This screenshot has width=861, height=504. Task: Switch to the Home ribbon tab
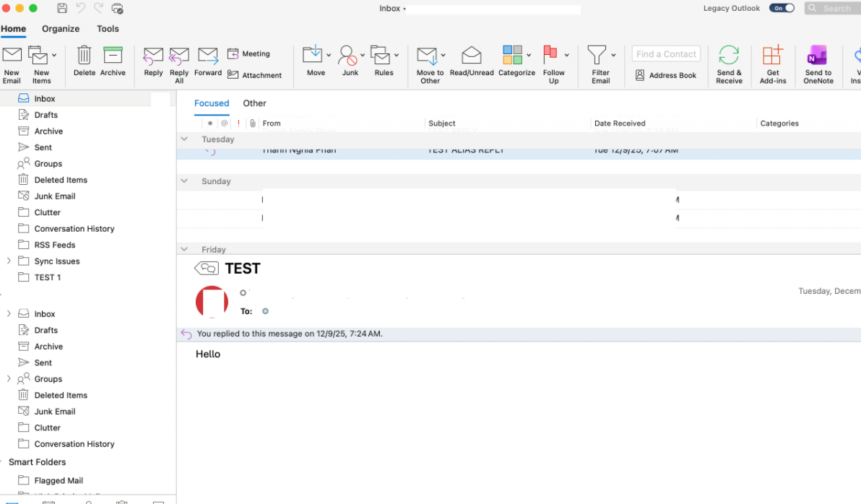(13, 29)
